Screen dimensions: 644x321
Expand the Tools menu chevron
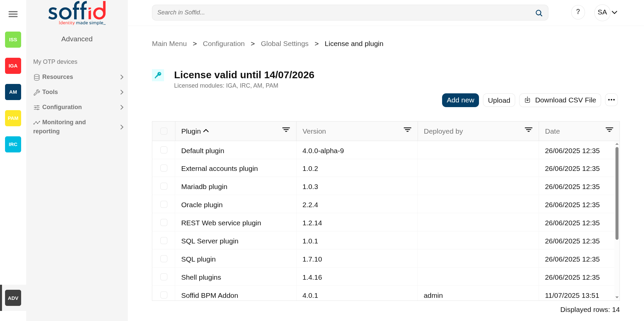122,92
